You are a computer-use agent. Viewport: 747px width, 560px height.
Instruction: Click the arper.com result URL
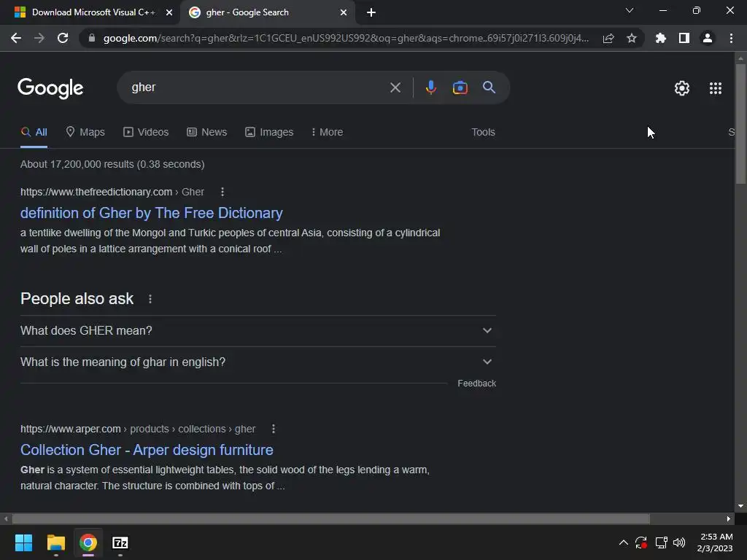coord(138,429)
